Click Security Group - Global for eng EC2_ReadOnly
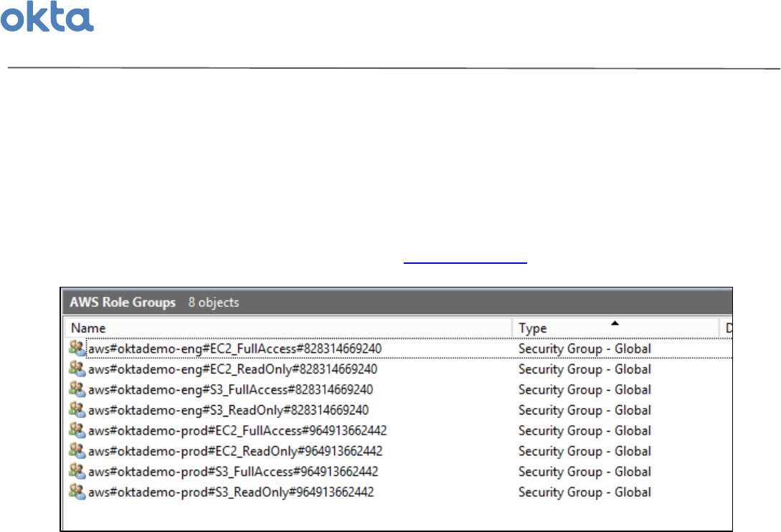The width and height of the screenshot is (781, 532). tap(584, 369)
